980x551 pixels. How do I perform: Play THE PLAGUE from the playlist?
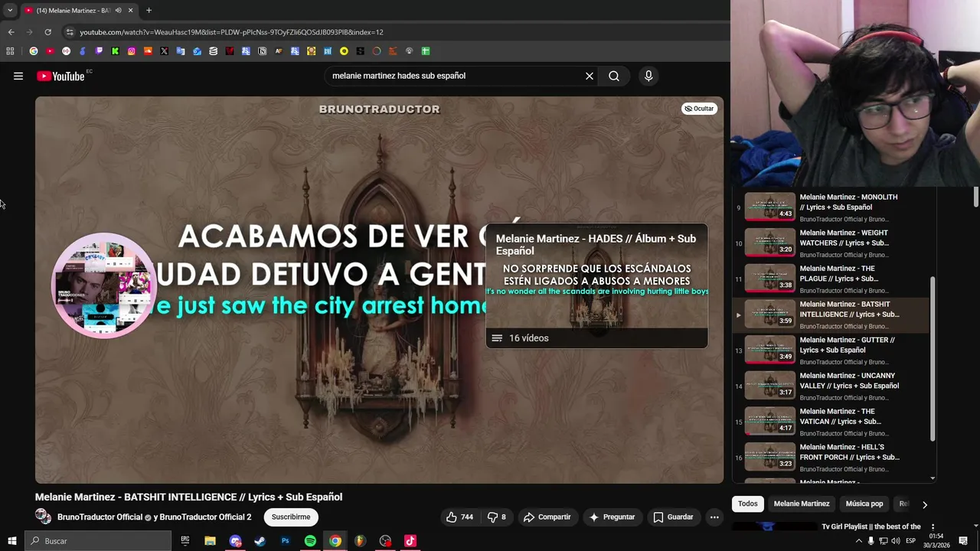(x=831, y=279)
